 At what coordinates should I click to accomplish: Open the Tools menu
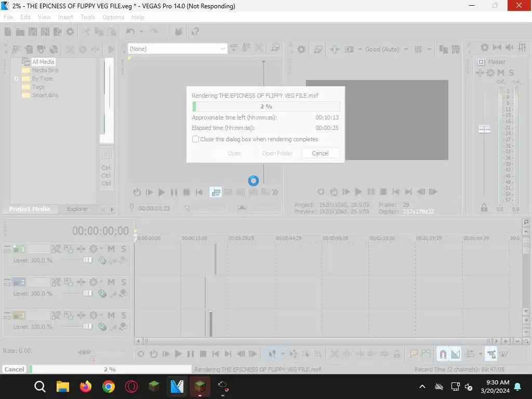tap(88, 17)
